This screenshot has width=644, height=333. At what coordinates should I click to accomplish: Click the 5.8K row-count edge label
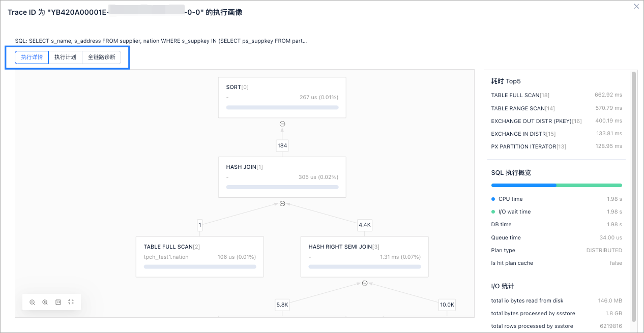pyautogui.click(x=282, y=305)
